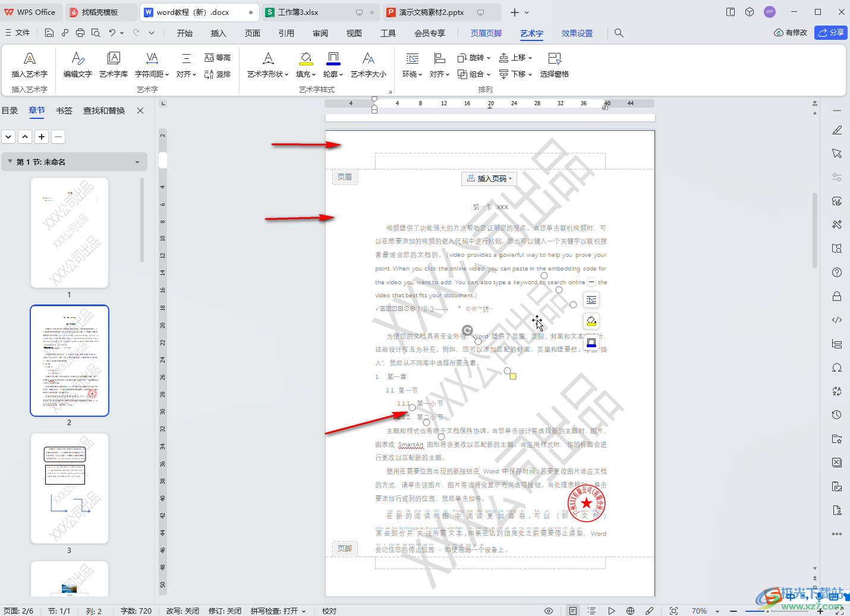
Task: Click the floating shape outline icon
Action: tap(591, 342)
